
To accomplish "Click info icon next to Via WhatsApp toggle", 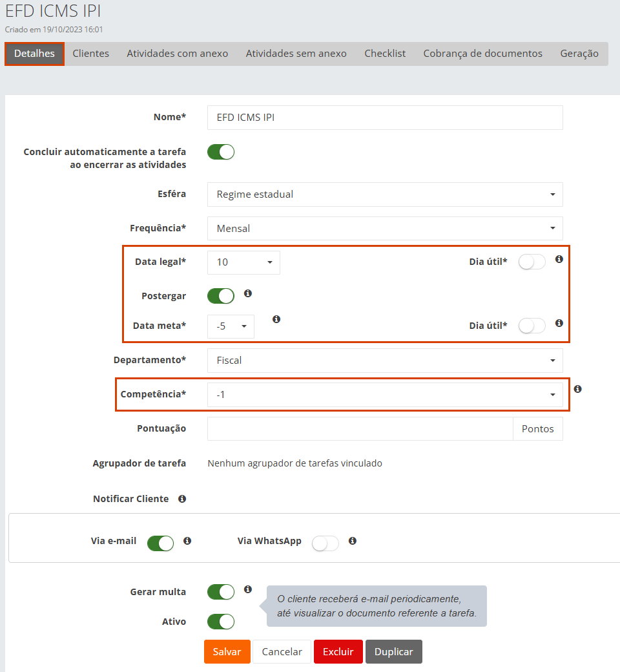I will [353, 541].
